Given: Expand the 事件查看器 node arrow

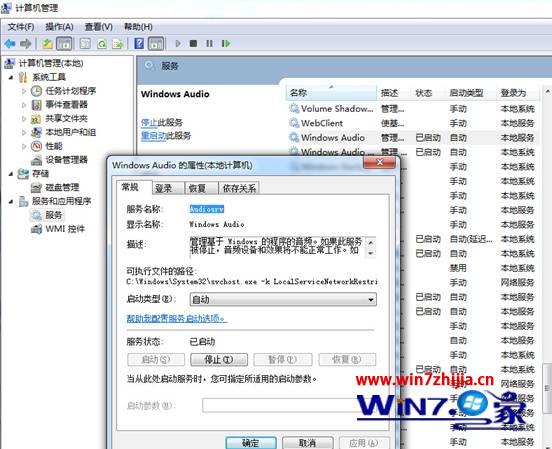Looking at the screenshot, I should (x=24, y=105).
